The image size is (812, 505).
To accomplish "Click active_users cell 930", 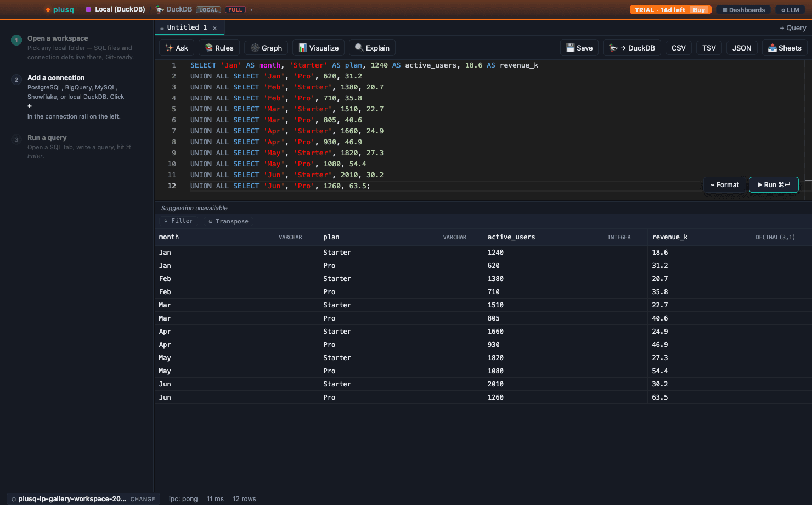I will [x=565, y=345].
